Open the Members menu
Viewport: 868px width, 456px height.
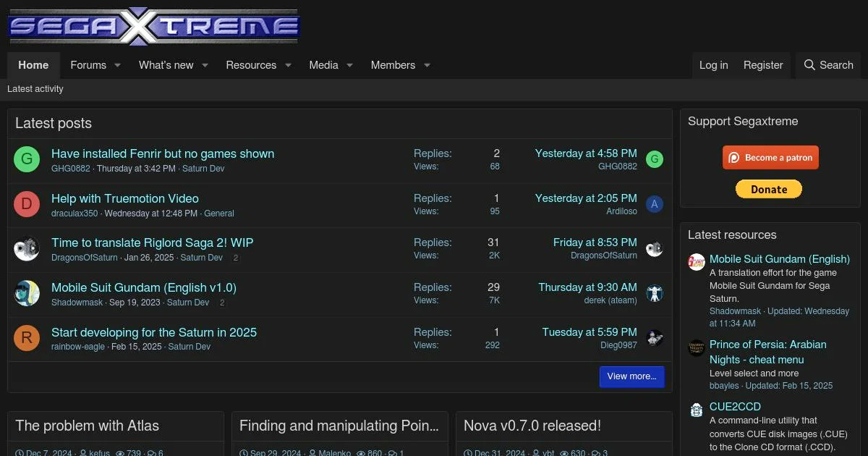(393, 65)
